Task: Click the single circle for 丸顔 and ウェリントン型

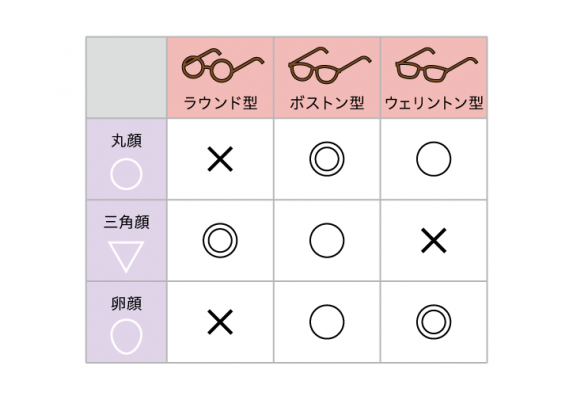Action: [x=433, y=159]
